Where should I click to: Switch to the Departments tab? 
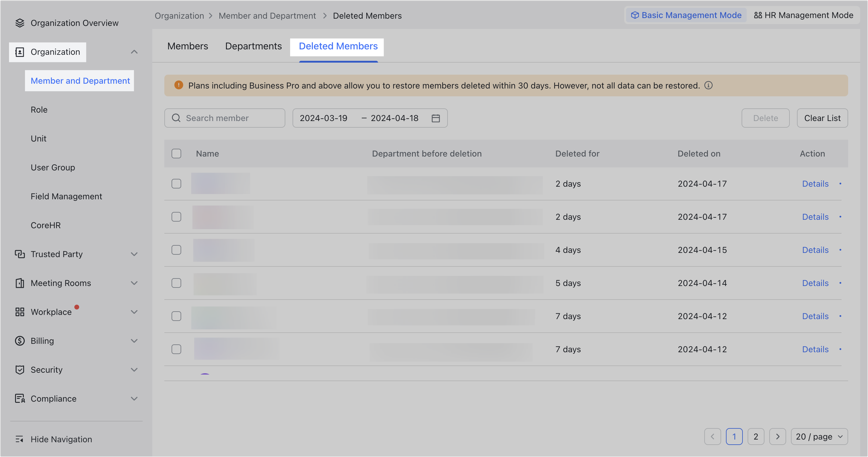(x=253, y=46)
